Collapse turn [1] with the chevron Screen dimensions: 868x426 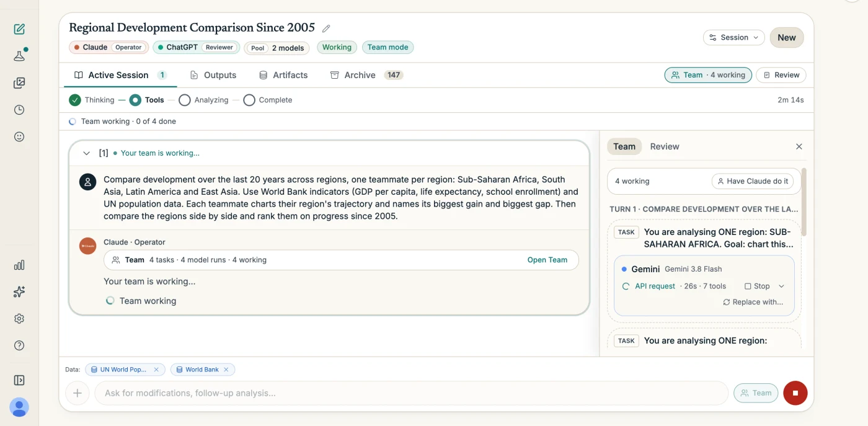[87, 153]
